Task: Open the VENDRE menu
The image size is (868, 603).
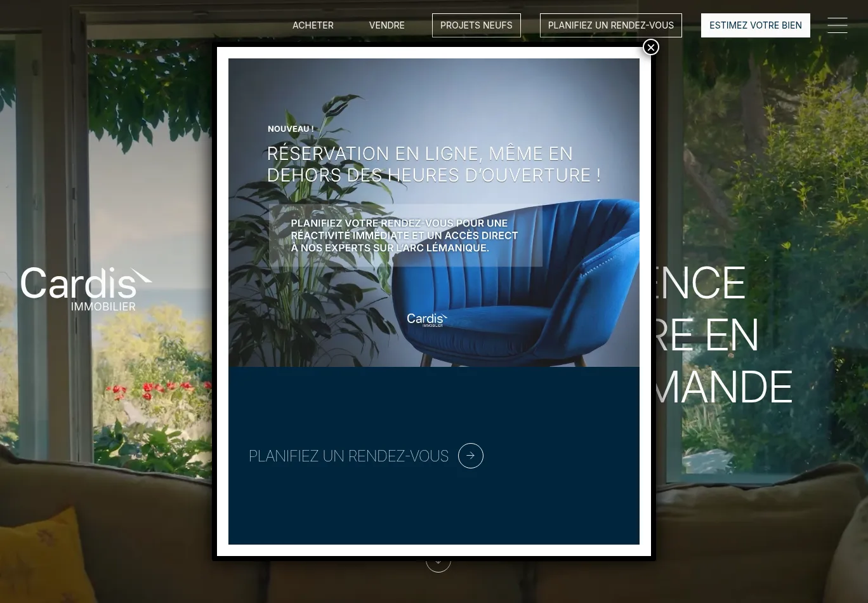Action: (386, 25)
